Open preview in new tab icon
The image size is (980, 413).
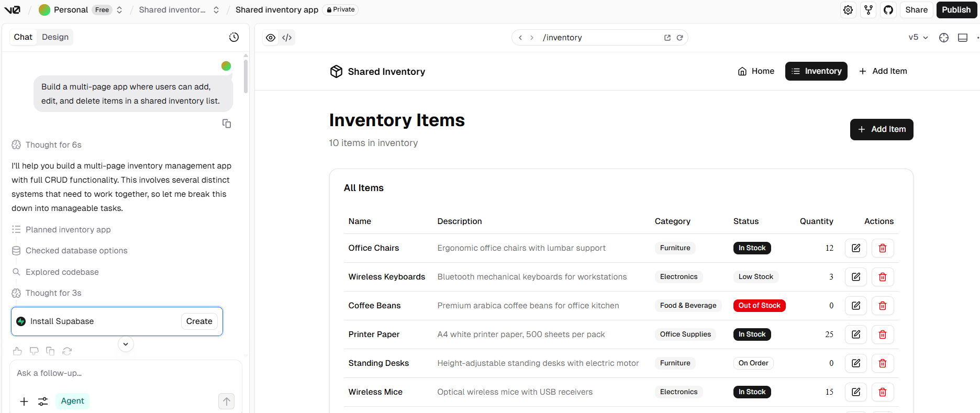coord(667,38)
